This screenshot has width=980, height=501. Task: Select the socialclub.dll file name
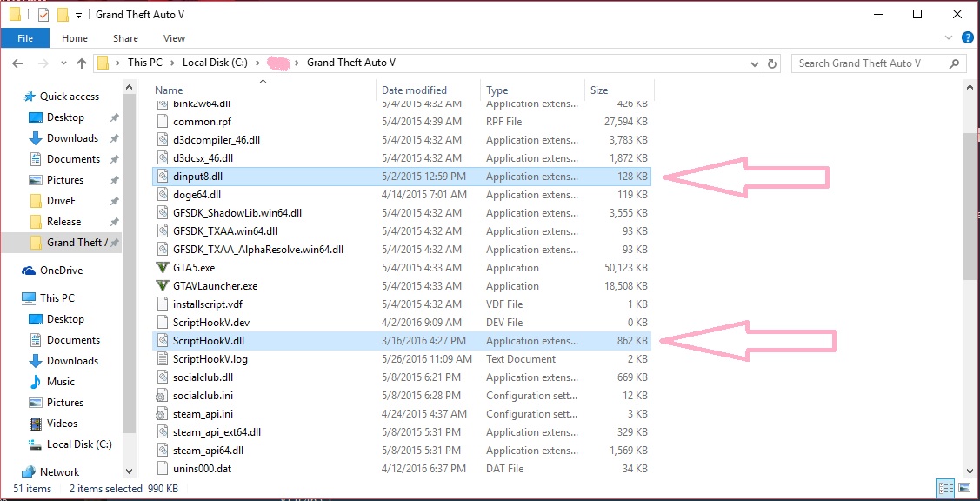[x=203, y=377]
